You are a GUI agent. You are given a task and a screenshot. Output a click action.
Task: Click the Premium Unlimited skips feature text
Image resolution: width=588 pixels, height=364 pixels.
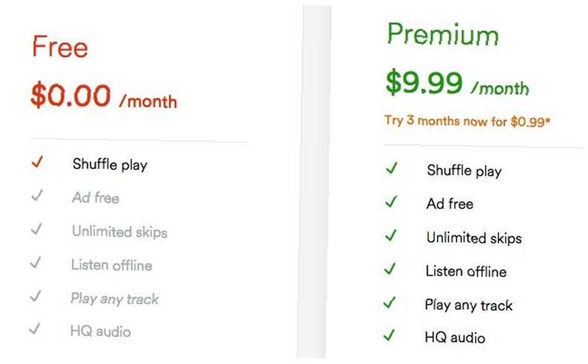click(x=474, y=238)
